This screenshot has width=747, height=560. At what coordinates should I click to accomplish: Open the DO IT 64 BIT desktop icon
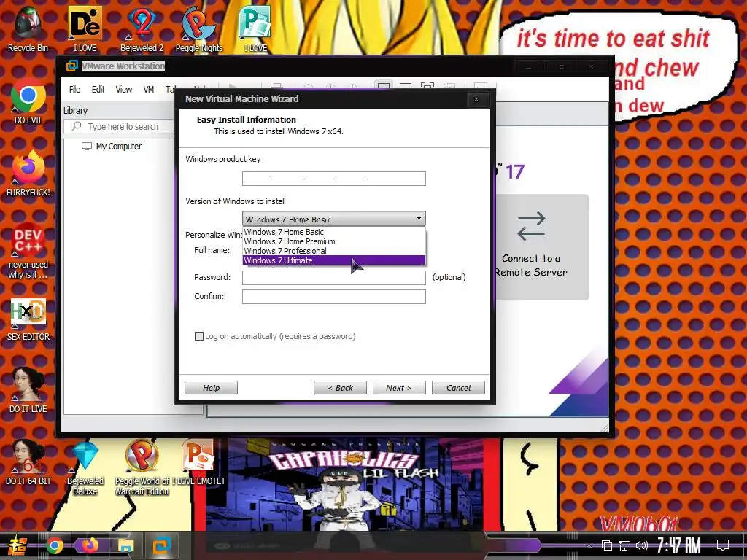point(28,463)
